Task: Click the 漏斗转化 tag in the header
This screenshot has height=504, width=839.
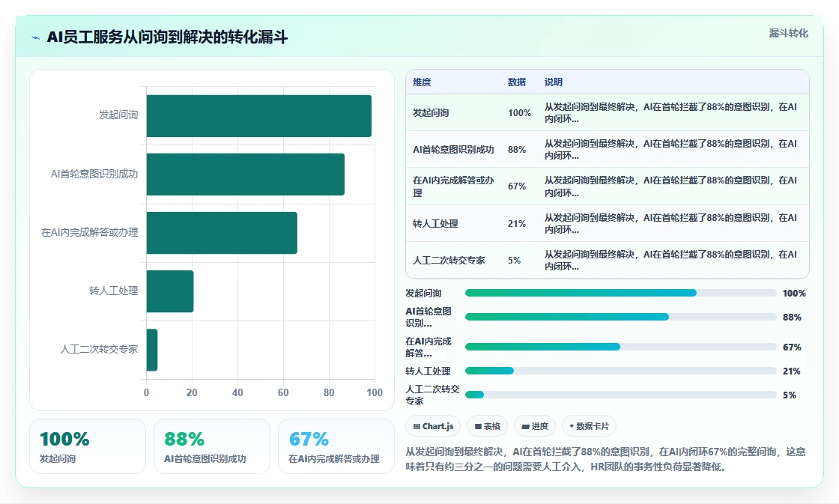Action: [x=788, y=33]
